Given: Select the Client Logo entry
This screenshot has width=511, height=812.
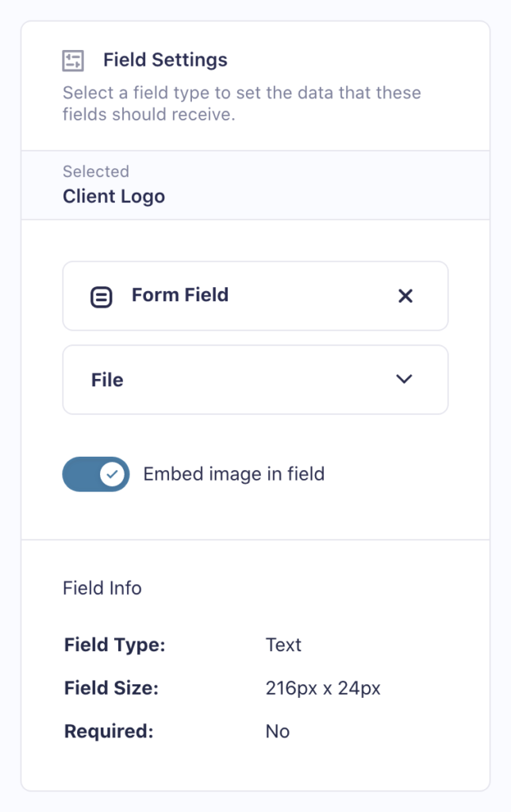Looking at the screenshot, I should click(113, 196).
